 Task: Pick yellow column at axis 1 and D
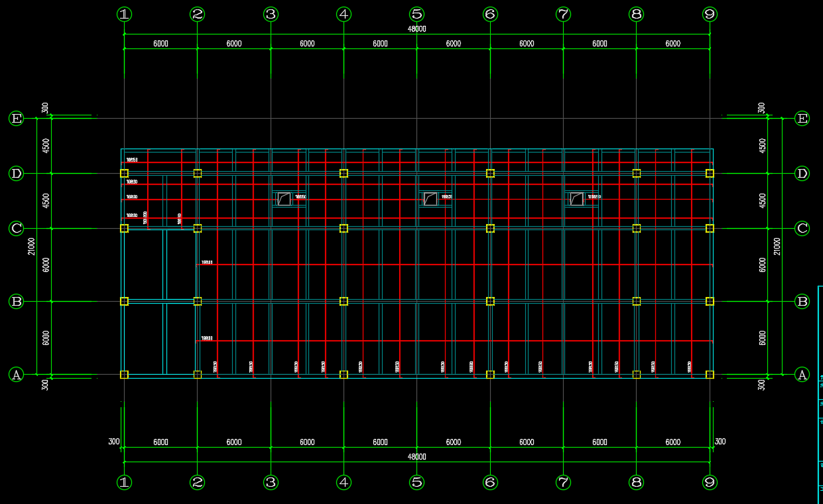[124, 173]
